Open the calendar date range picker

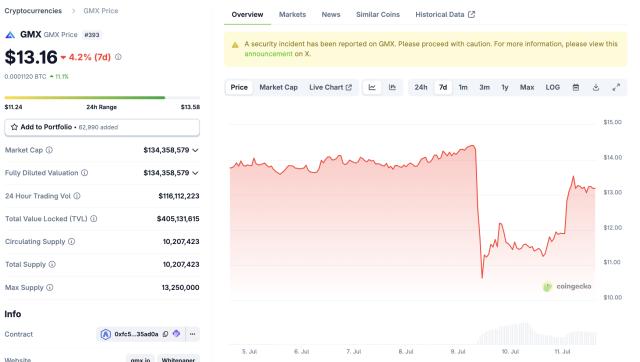coord(576,87)
